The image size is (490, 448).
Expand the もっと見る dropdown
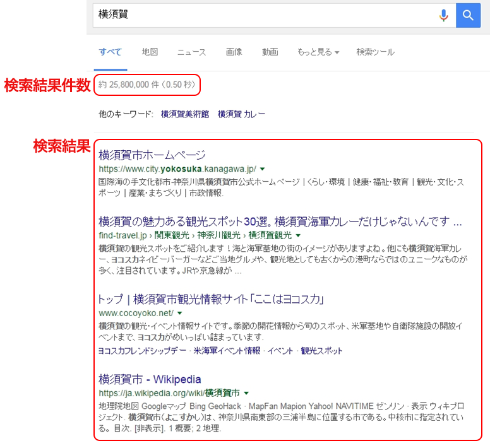(318, 52)
